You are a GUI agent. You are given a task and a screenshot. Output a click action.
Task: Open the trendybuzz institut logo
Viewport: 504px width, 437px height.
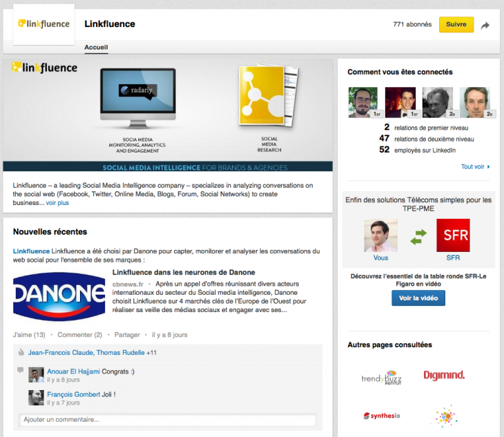[x=382, y=378]
